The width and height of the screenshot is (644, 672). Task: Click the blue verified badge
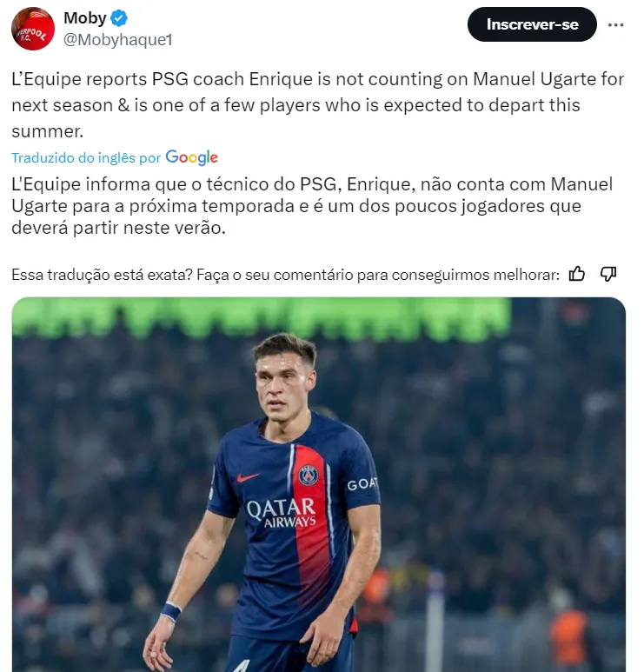(x=120, y=19)
